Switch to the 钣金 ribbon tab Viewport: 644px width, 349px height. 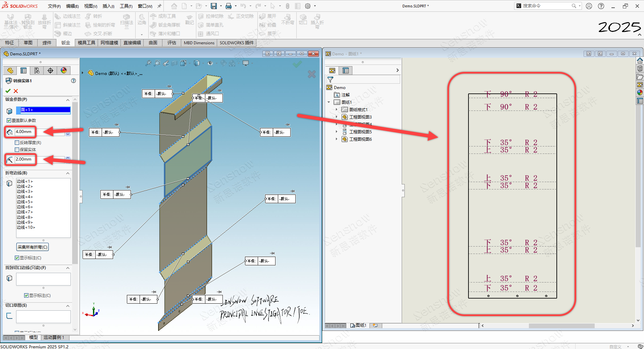[66, 43]
